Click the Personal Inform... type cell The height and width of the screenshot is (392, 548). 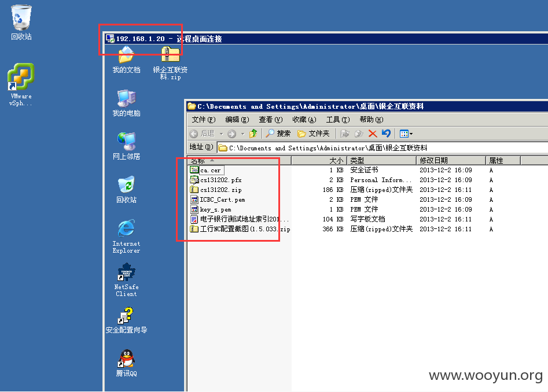click(381, 180)
